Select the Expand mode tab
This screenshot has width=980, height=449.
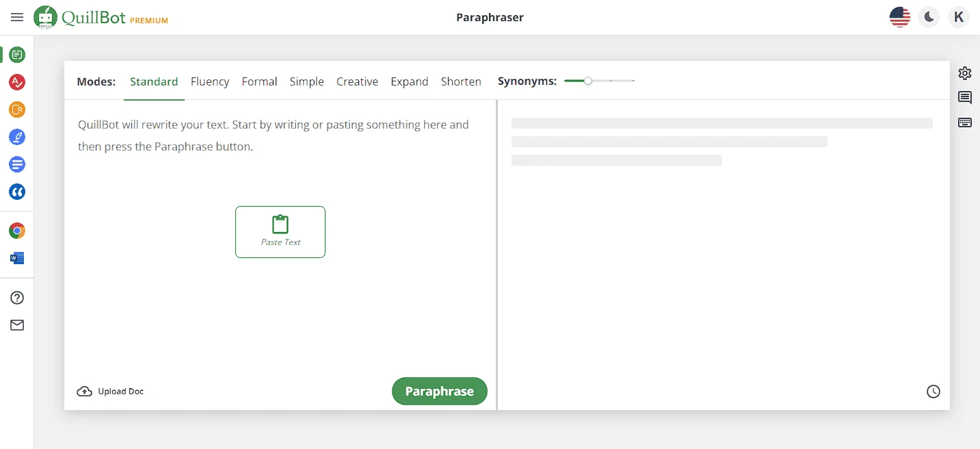click(x=410, y=81)
